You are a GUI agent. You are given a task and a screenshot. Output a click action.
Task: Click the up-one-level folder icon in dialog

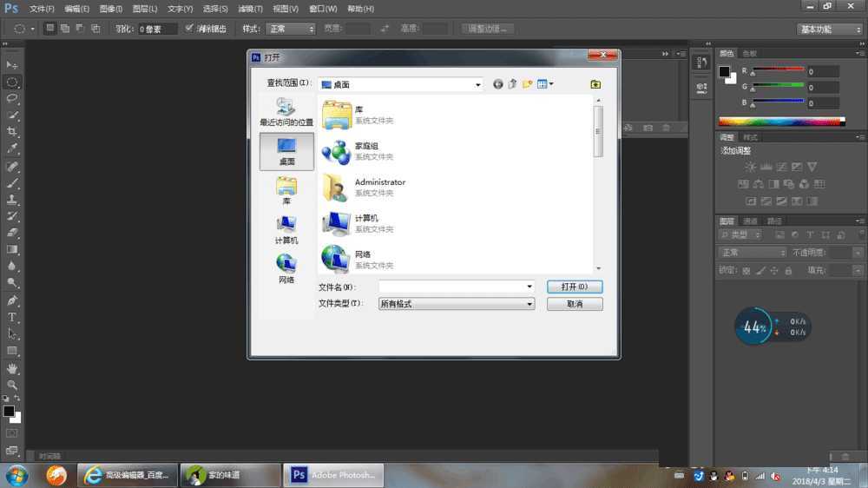click(x=512, y=84)
